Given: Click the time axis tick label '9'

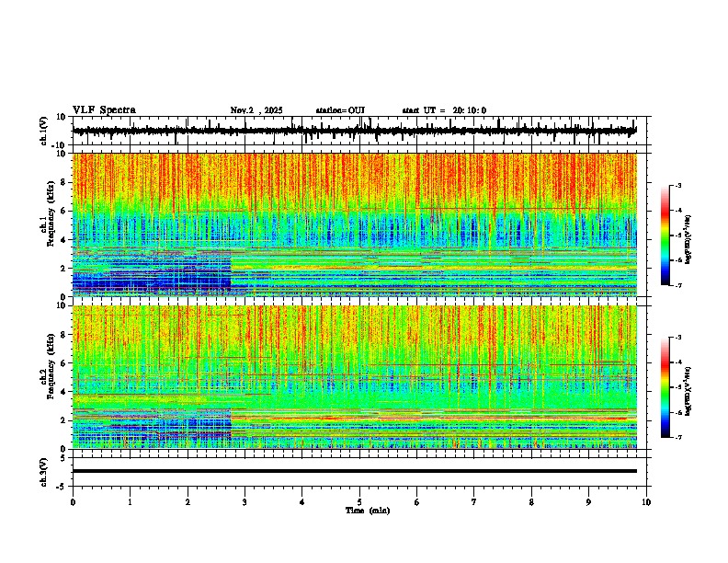Looking at the screenshot, I should (x=588, y=502).
